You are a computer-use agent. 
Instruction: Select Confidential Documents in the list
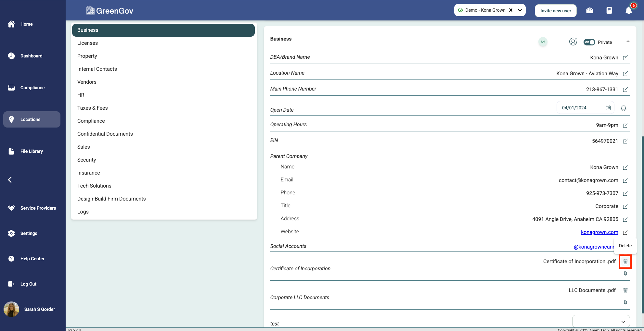coord(105,134)
